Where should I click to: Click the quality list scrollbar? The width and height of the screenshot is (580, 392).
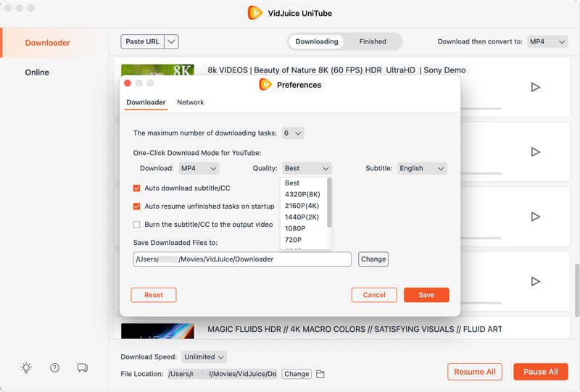click(329, 202)
